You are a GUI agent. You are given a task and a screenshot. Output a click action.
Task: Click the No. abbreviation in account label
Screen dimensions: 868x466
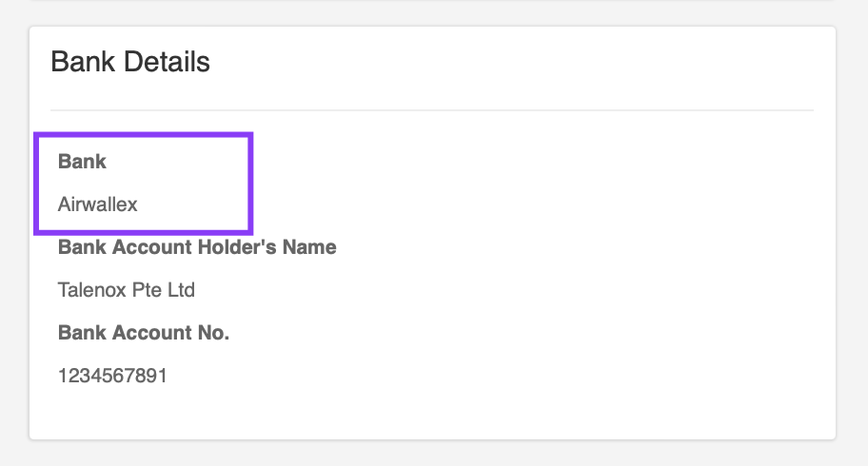(213, 333)
